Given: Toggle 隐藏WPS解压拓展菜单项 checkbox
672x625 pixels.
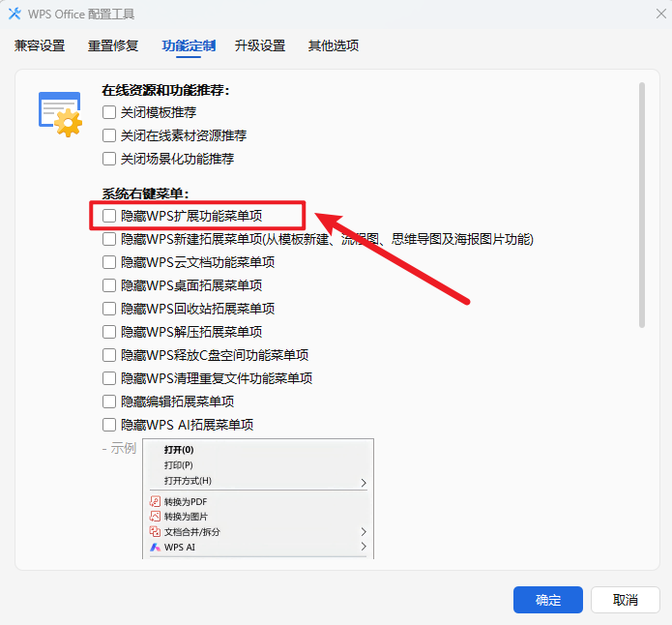Looking at the screenshot, I should pyautogui.click(x=109, y=332).
